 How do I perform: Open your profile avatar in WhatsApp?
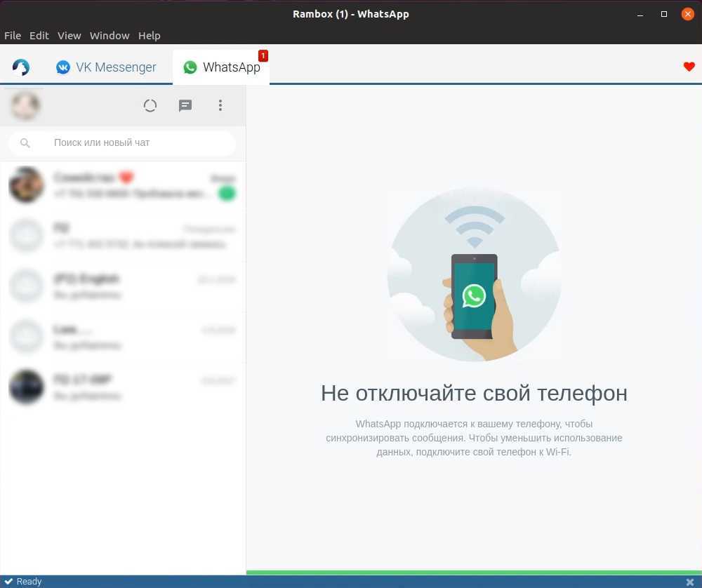25,106
